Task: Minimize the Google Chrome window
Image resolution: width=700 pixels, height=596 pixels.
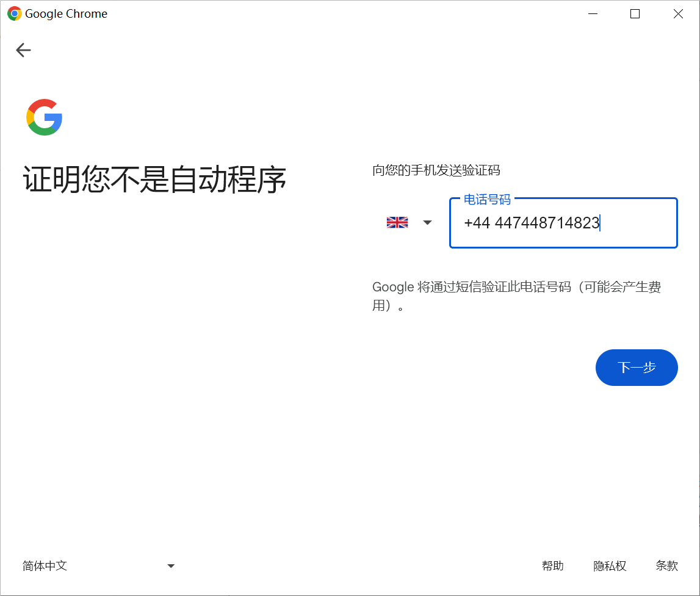Action: pyautogui.click(x=593, y=14)
